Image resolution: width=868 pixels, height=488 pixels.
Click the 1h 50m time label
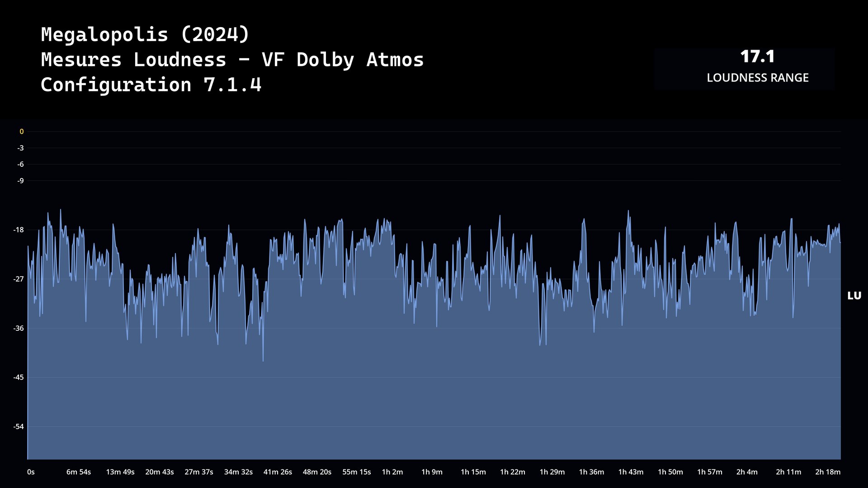coord(670,472)
